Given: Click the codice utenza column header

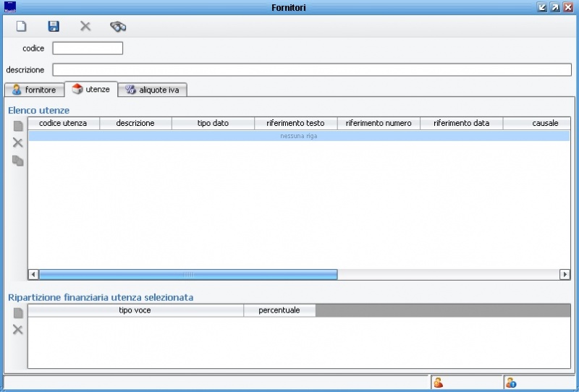Looking at the screenshot, I should click(x=63, y=123).
